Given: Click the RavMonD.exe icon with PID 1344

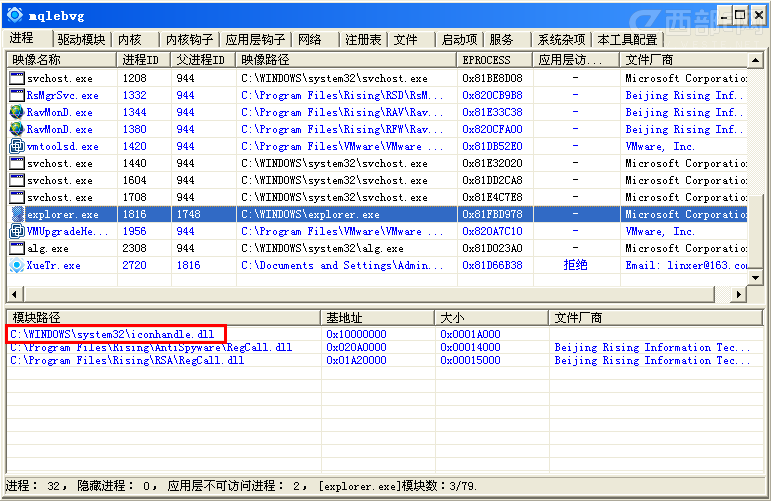Looking at the screenshot, I should [16, 112].
